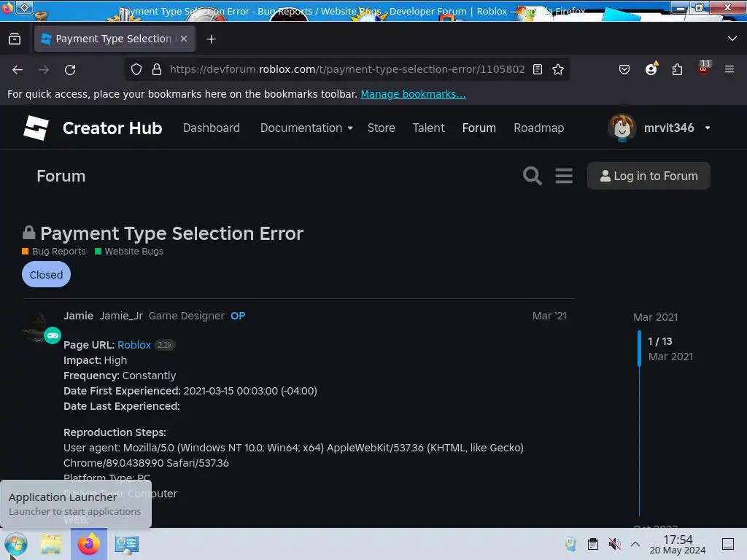Expand hidden tray icons arrow
This screenshot has height=560, width=747.
point(635,544)
